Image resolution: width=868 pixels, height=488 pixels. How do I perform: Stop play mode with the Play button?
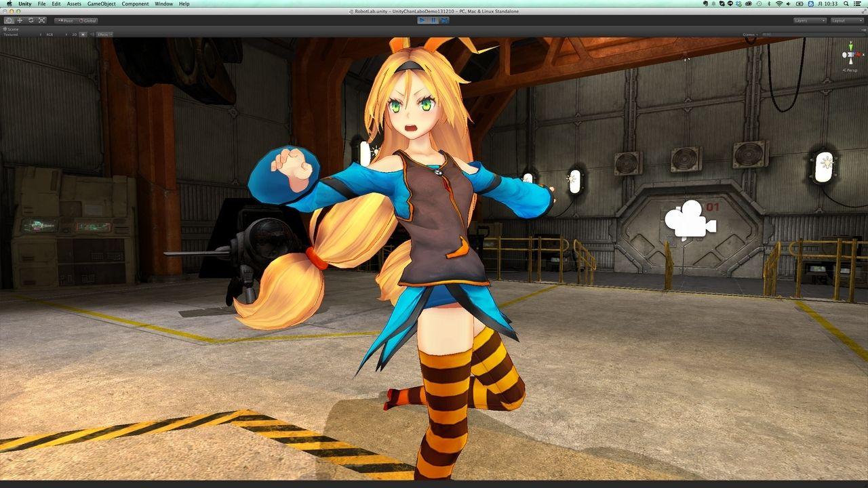tap(422, 20)
